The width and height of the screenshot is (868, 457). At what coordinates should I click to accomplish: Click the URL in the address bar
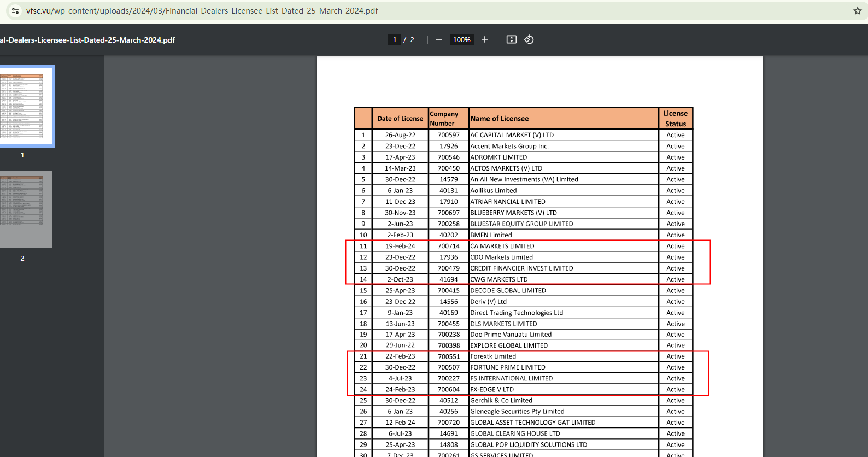202,11
